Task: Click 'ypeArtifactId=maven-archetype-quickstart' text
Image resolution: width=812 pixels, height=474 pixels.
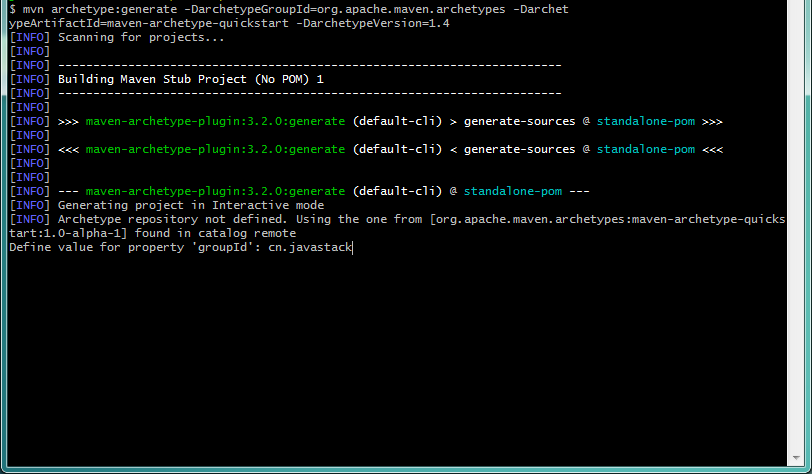Action: [x=149, y=23]
